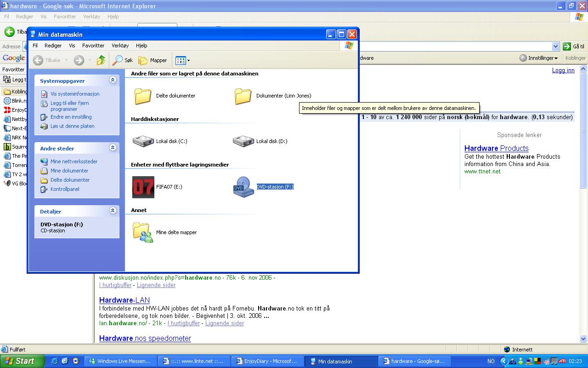
Task: Click Internet Explorer page scrollbar down arrow
Action: pyautogui.click(x=584, y=339)
